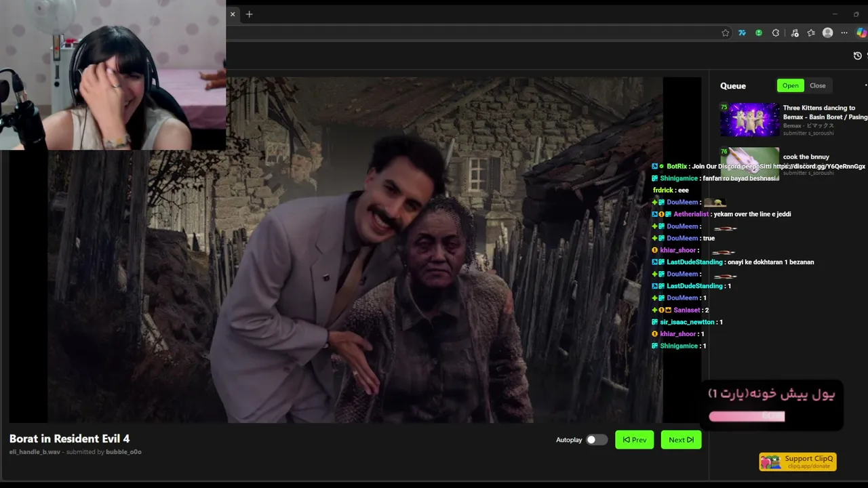Image resolution: width=868 pixels, height=488 pixels.
Task: Click the Queue panel heading
Action: [x=733, y=86]
